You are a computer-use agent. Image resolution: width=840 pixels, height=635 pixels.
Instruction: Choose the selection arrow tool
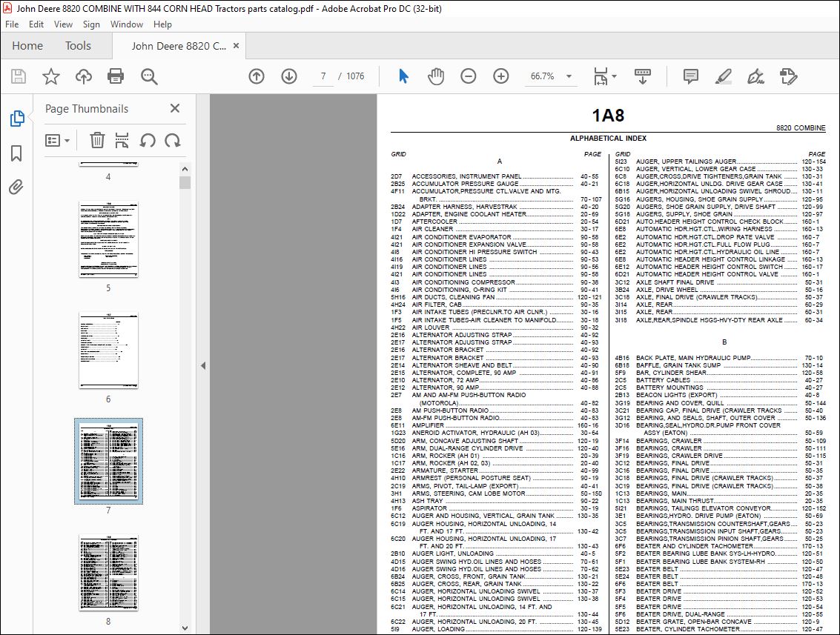pyautogui.click(x=404, y=76)
